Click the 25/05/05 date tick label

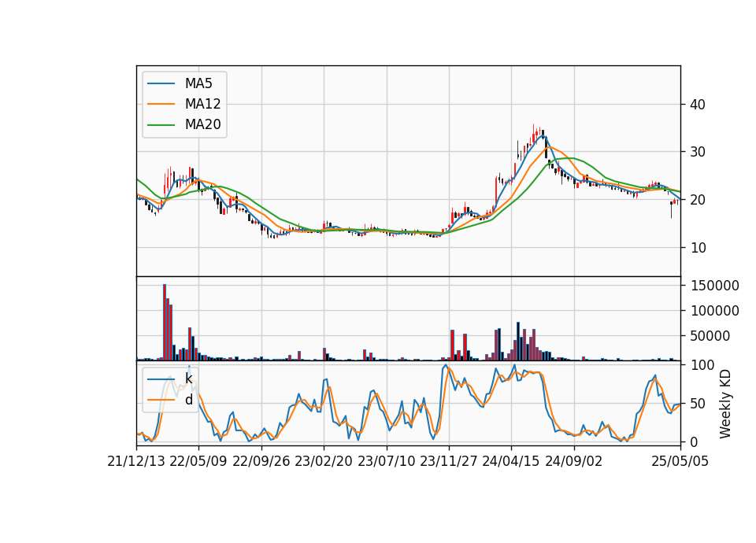click(680, 461)
